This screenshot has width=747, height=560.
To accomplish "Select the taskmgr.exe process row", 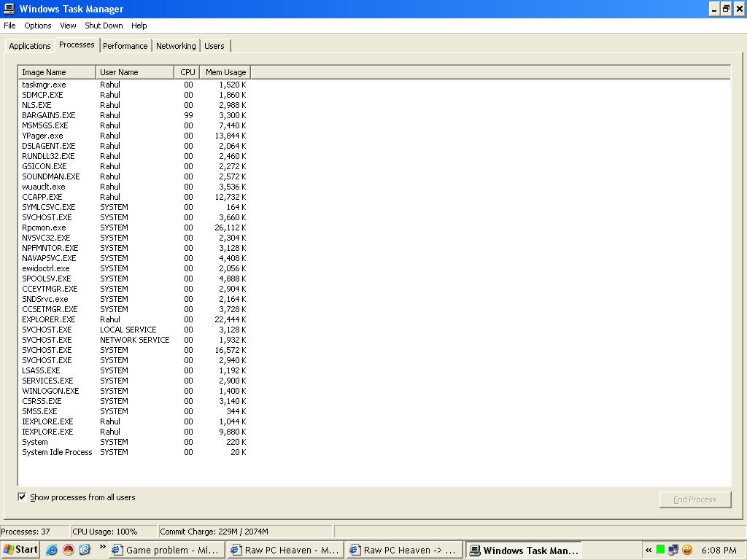I will tap(134, 85).
